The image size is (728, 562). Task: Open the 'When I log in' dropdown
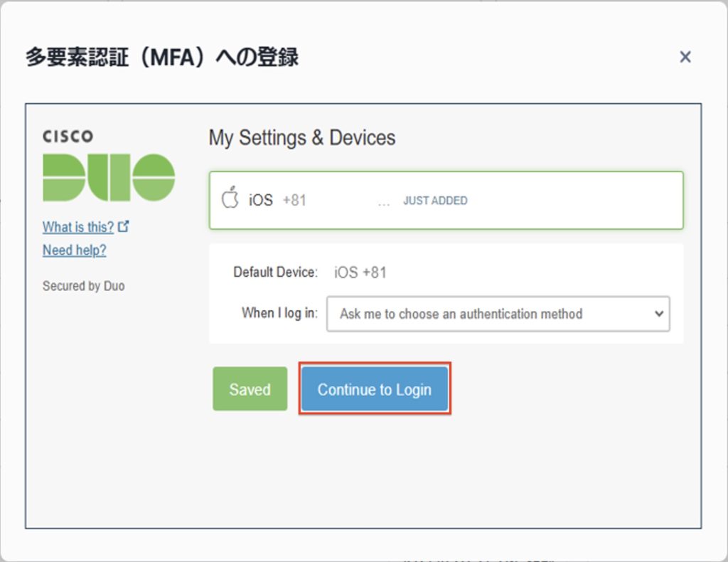[x=497, y=314]
